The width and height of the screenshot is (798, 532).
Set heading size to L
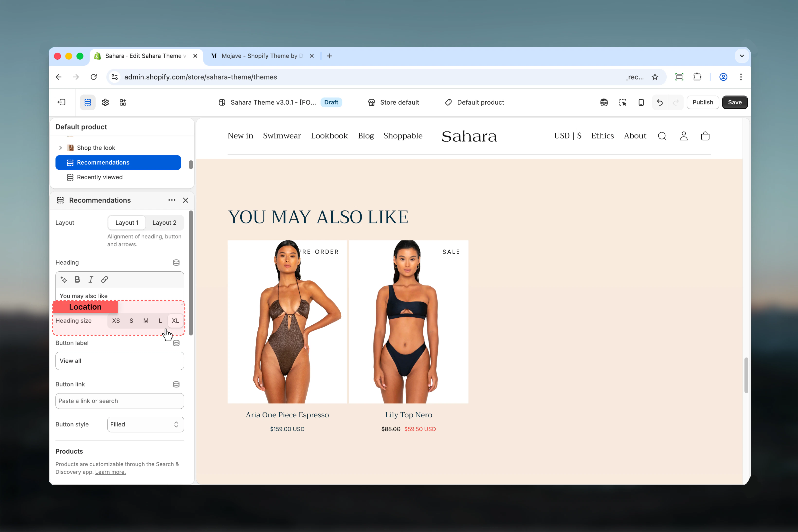point(160,321)
